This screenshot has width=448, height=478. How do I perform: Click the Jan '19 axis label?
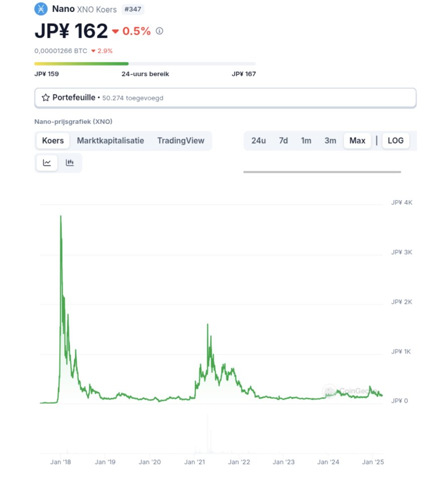pos(105,462)
